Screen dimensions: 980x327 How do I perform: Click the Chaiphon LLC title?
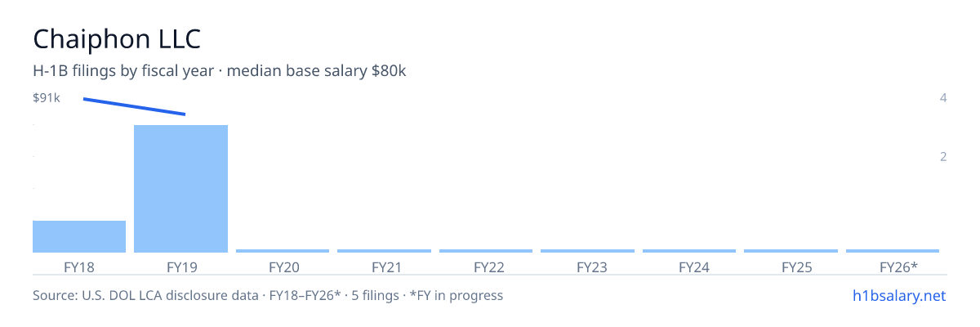pos(117,38)
